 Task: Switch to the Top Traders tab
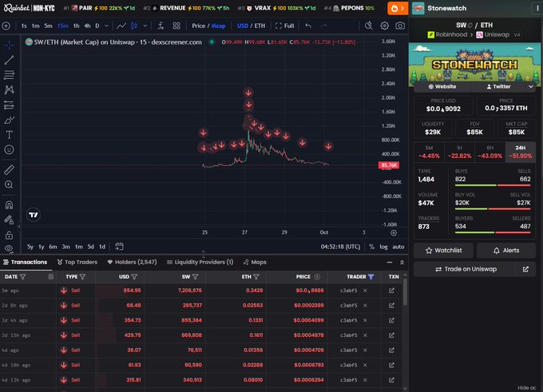pos(77,262)
